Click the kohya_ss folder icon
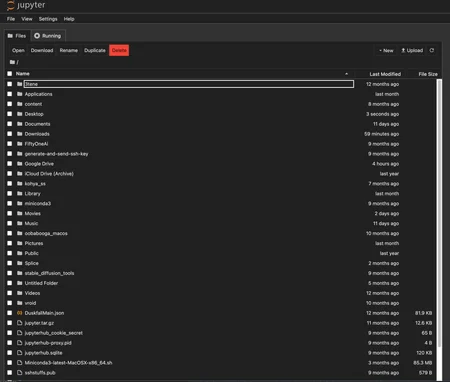Image resolution: width=450 pixels, height=382 pixels. click(20, 184)
